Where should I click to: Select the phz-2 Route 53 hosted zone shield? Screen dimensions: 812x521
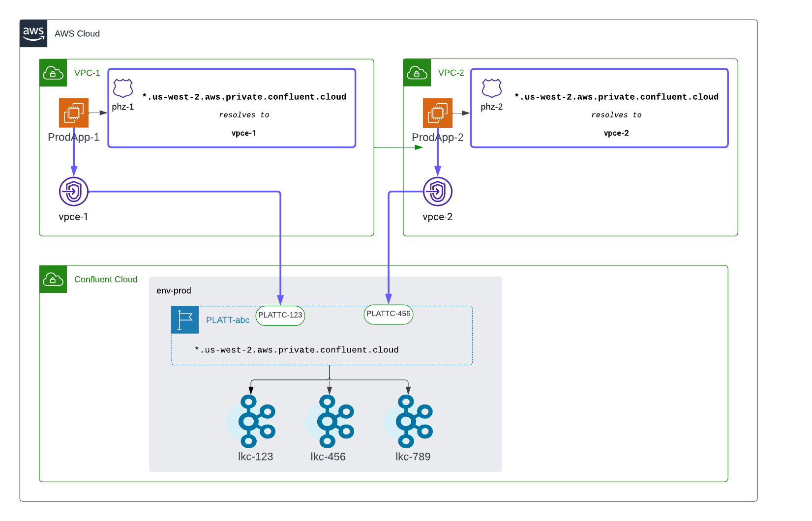click(491, 88)
